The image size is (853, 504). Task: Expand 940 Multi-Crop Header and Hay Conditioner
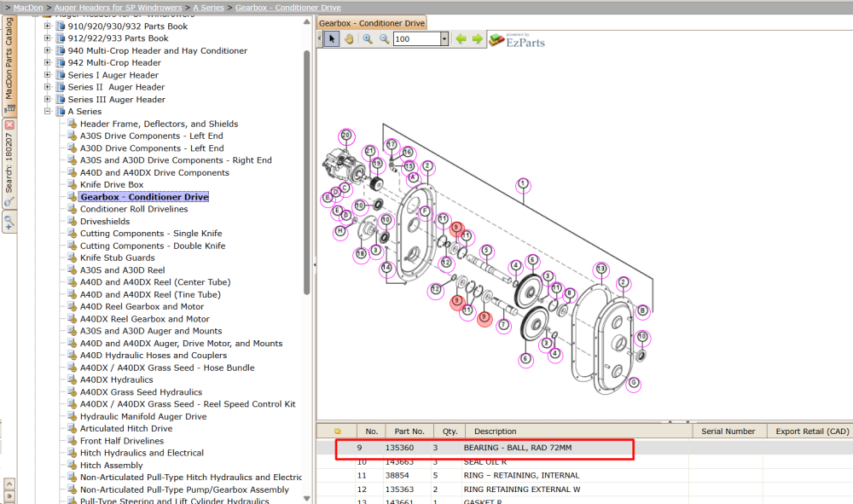point(47,50)
